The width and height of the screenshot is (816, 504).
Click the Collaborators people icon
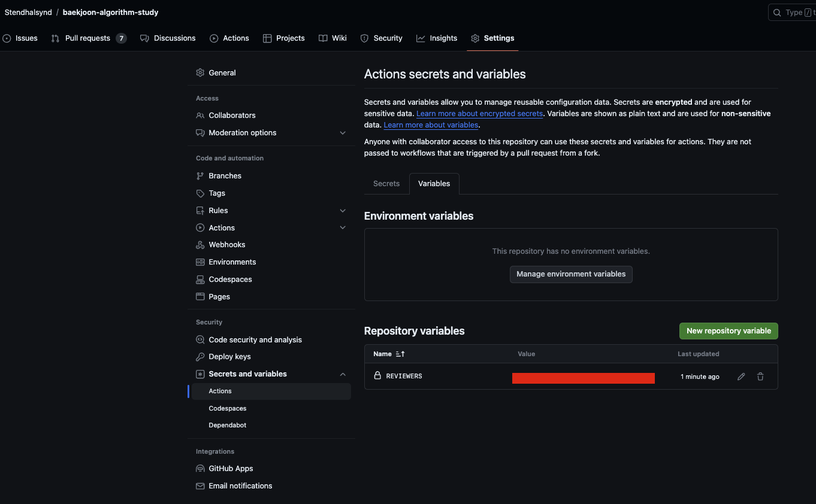point(200,115)
